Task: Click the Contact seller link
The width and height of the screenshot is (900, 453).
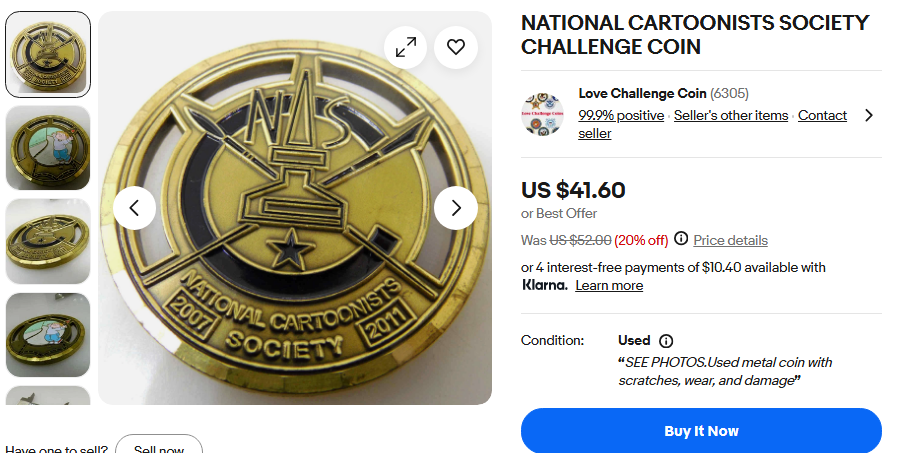Action: pos(822,116)
